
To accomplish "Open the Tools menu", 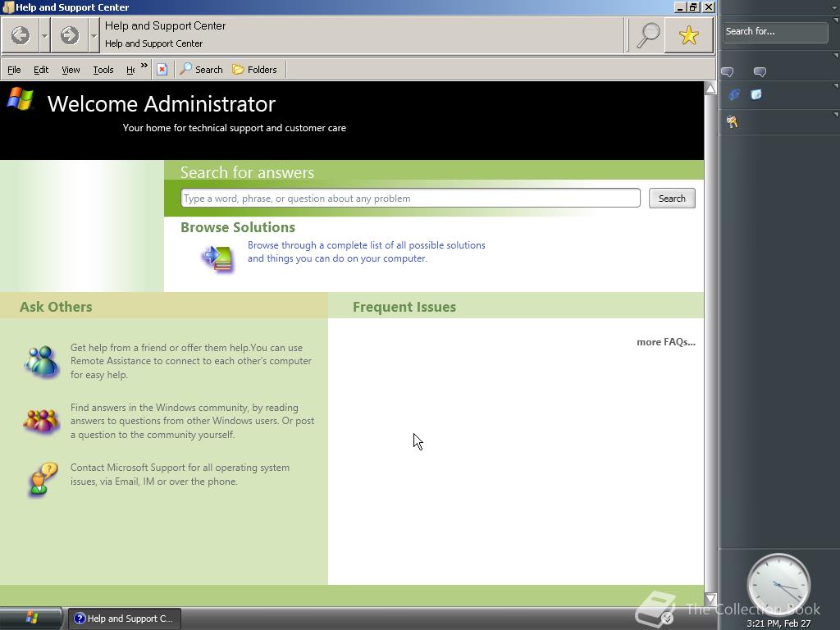I will 103,70.
